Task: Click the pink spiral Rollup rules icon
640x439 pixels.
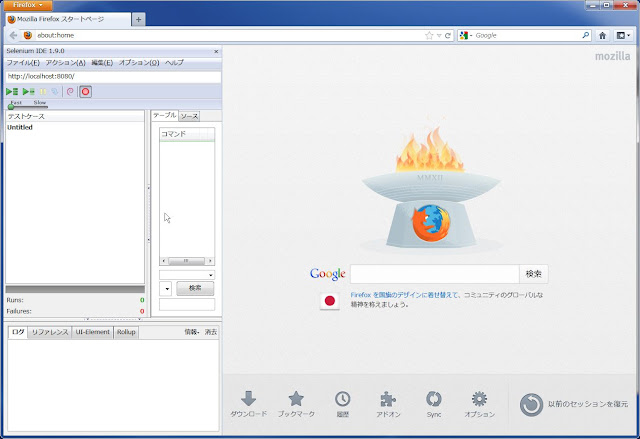Action: (x=70, y=92)
